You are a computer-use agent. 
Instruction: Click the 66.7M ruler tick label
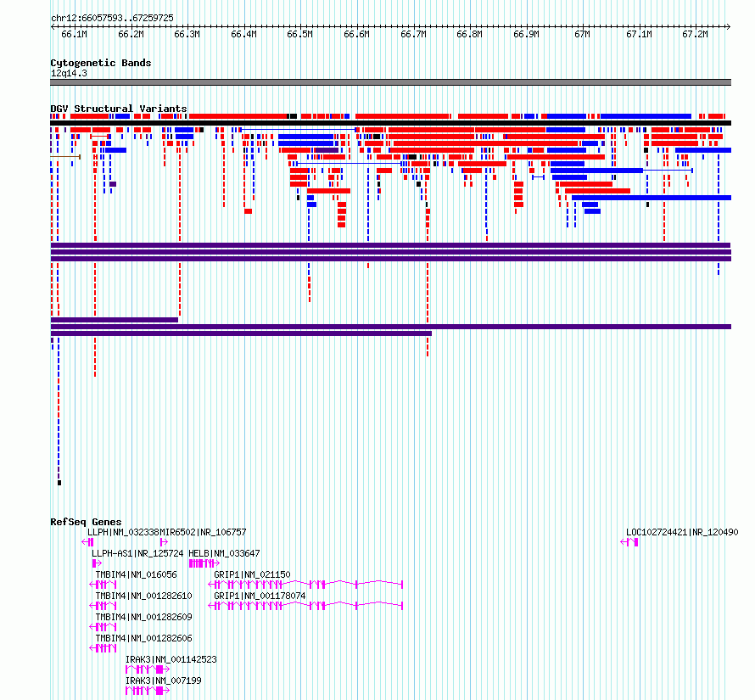coord(413,34)
